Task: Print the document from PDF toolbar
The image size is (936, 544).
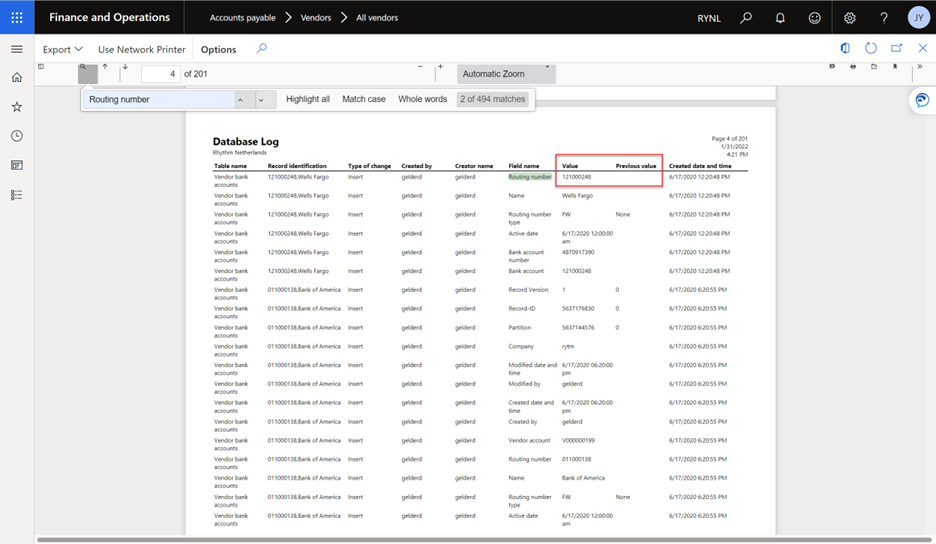Action: [853, 66]
